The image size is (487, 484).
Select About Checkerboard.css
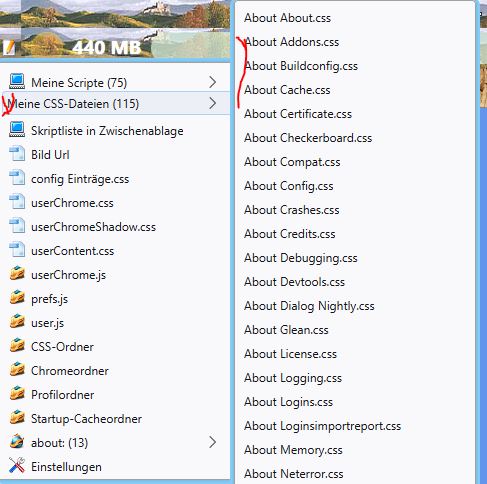(355, 138)
